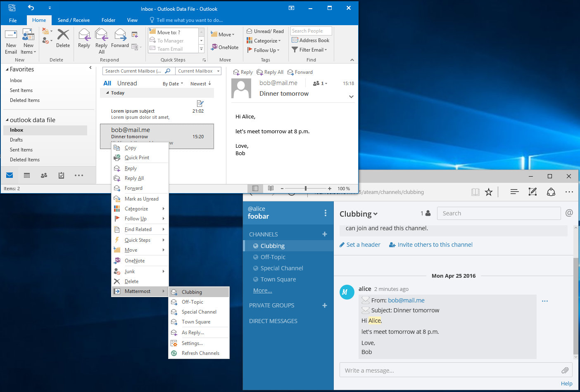580x392 pixels.
Task: Click the Tell me what you want field
Action: click(186, 20)
